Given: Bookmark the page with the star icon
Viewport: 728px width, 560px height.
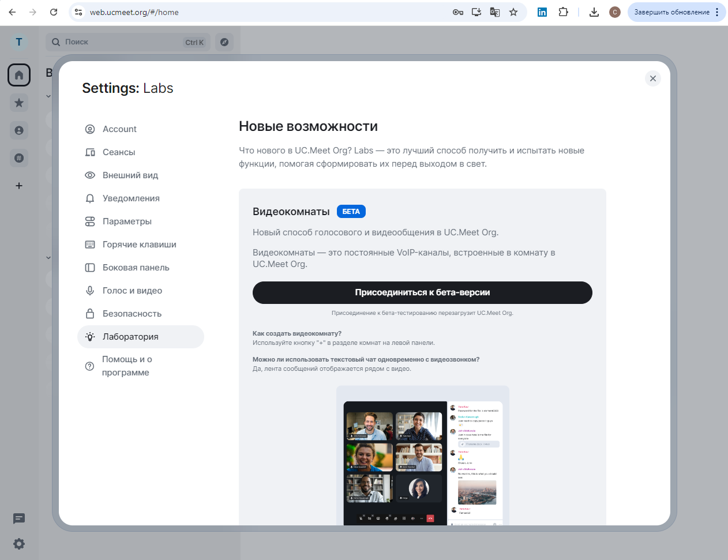Looking at the screenshot, I should tap(513, 12).
